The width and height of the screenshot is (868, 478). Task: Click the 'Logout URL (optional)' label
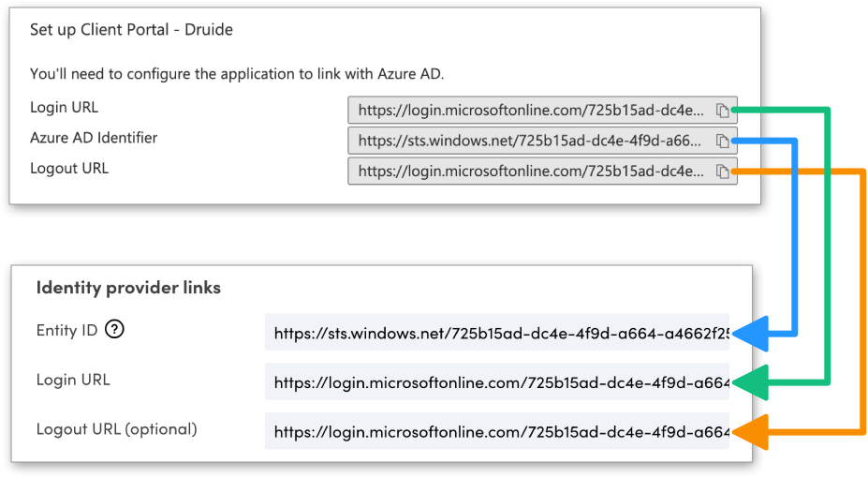(117, 429)
